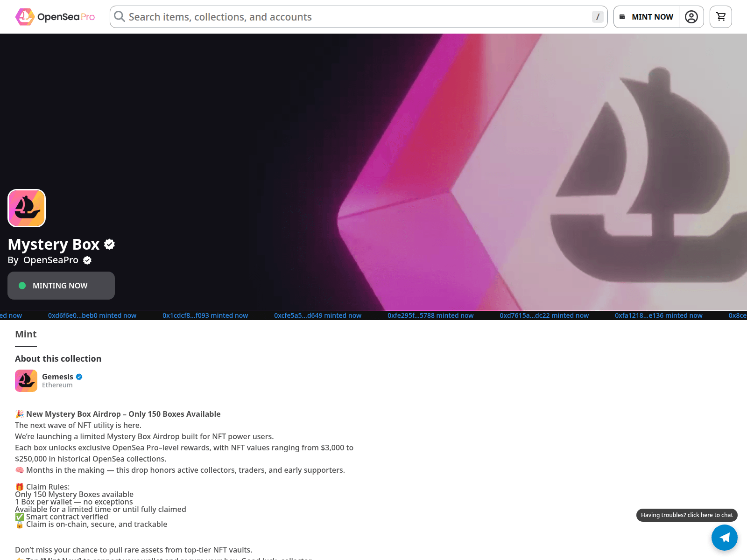Open the account profile icon
The width and height of the screenshot is (747, 560).
691,17
